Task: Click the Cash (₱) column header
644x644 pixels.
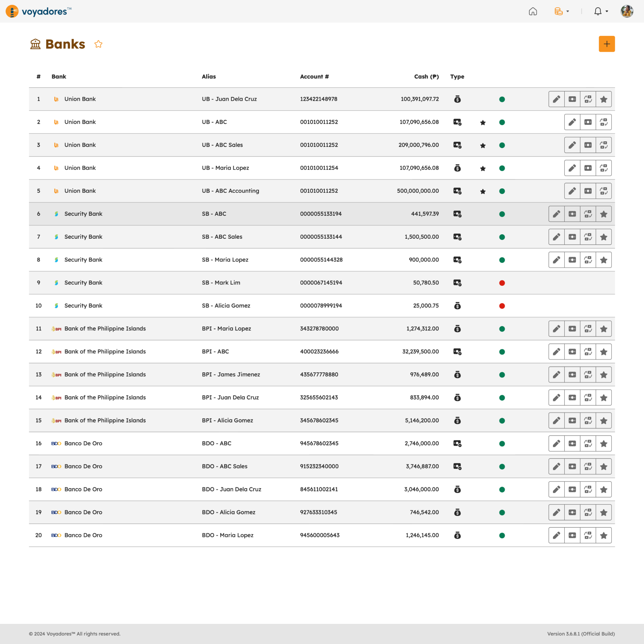Action: click(426, 76)
